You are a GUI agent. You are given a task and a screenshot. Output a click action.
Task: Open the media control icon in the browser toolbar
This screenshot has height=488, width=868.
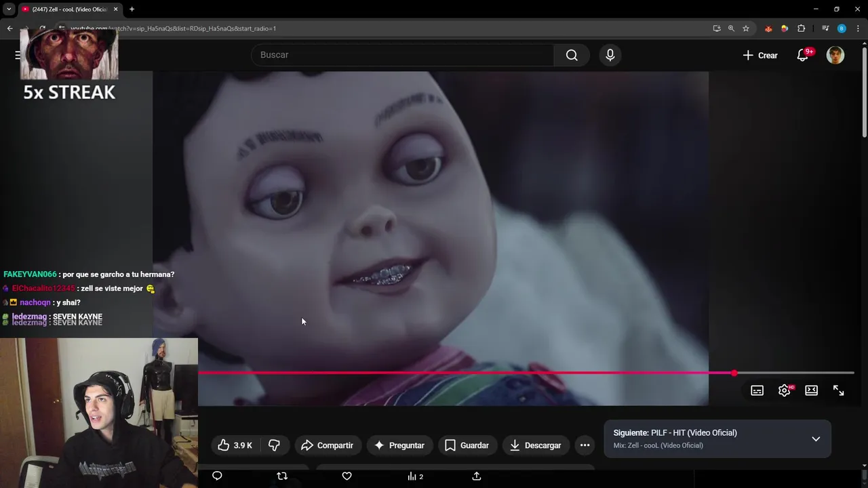825,28
